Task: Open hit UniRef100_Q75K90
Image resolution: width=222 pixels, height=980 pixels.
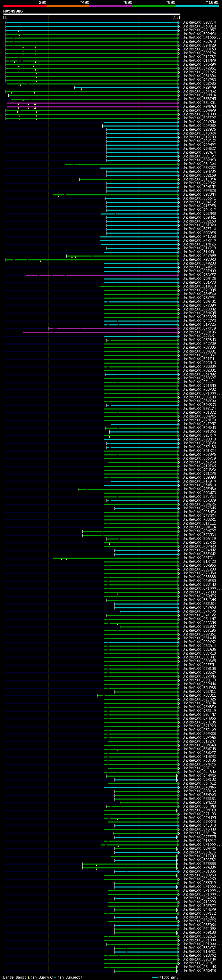Action: (199, 65)
